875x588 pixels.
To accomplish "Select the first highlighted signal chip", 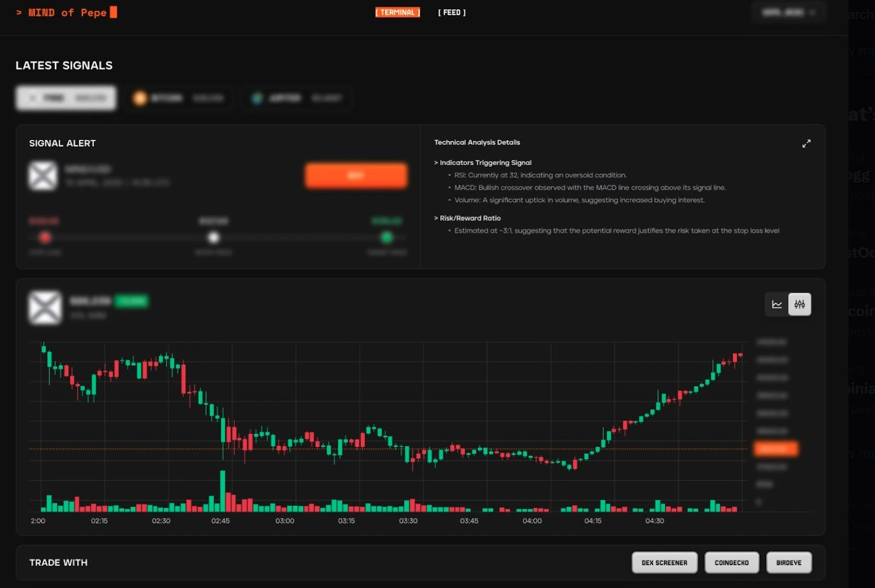I will click(66, 98).
